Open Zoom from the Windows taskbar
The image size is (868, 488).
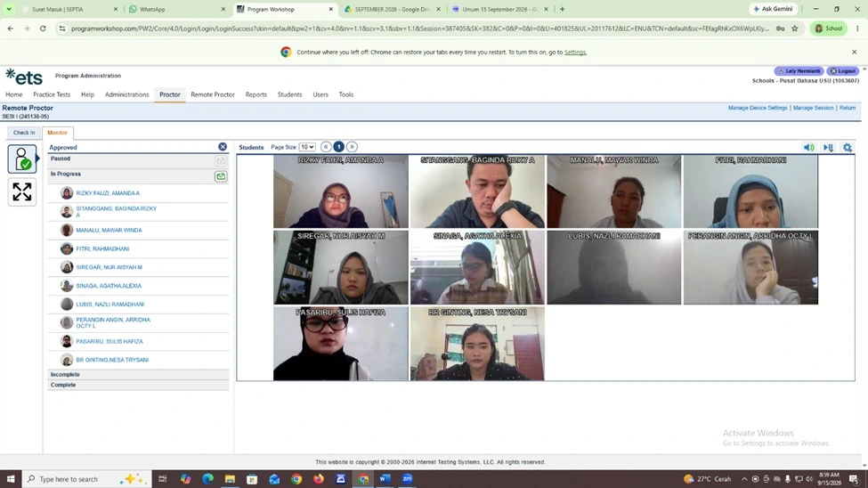click(408, 478)
